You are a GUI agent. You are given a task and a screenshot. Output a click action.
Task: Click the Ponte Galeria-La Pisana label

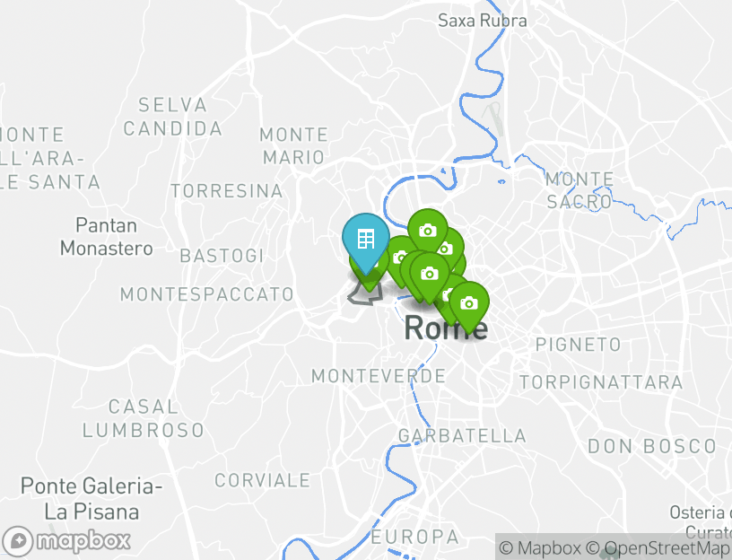[x=91, y=499]
